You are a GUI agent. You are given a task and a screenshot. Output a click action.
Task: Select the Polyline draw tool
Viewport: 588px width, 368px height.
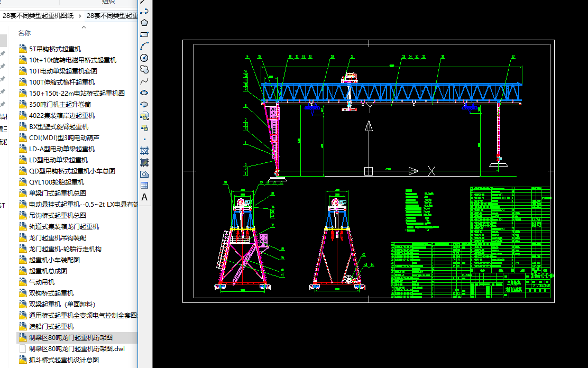[x=144, y=11]
